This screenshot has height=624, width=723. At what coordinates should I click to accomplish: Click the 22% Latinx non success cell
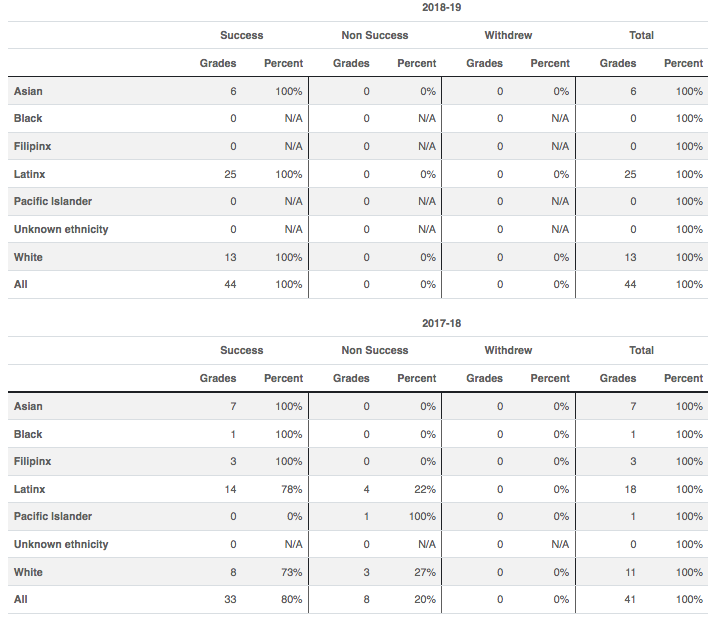(x=424, y=489)
